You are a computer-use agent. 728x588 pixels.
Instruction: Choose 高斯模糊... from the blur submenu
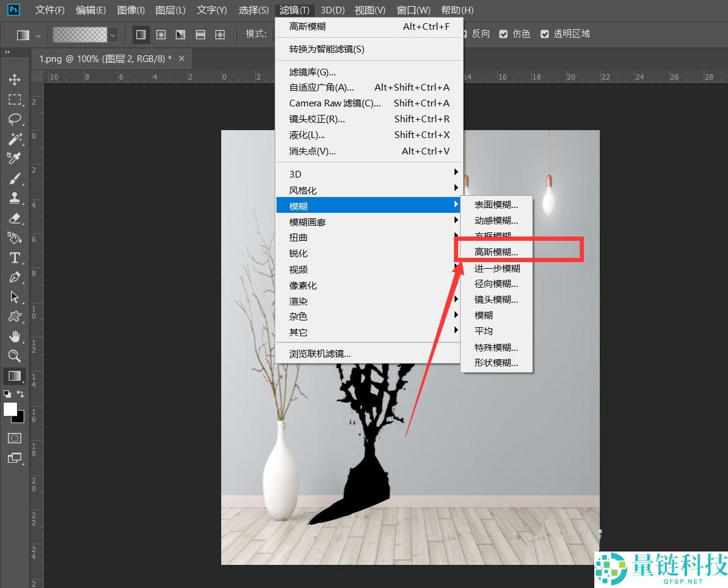tap(496, 252)
